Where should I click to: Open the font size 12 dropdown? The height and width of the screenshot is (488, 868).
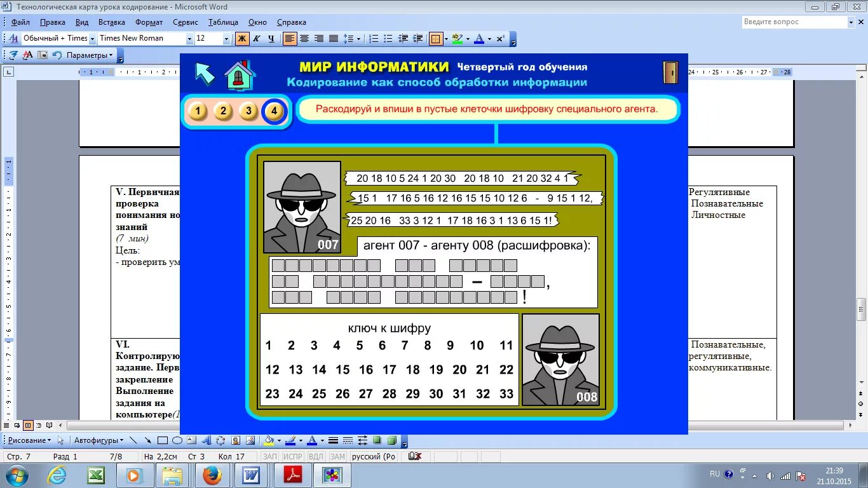click(227, 39)
